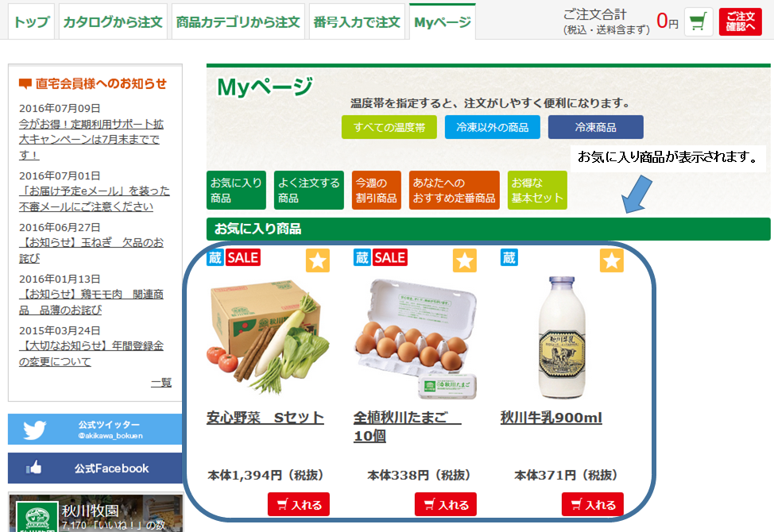Click the vegetable box product image
This screenshot has width=774, height=532.
tap(268, 337)
